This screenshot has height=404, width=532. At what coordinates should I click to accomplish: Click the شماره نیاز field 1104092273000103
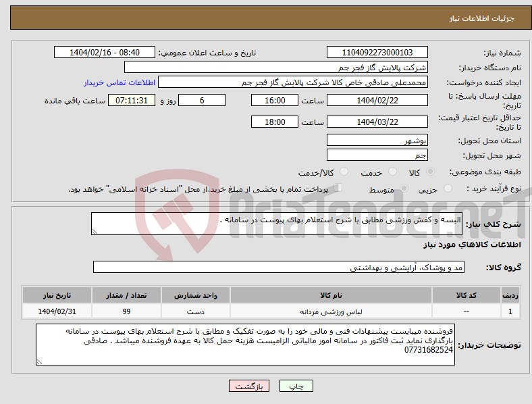(x=377, y=53)
